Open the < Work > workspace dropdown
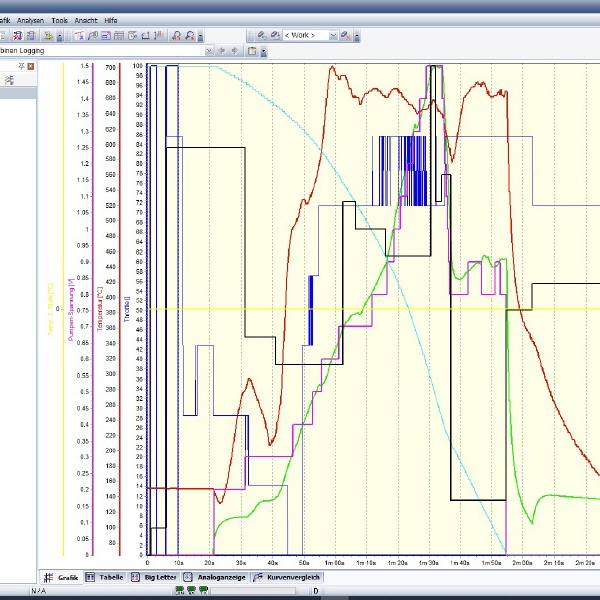Screen dimensions: 600x600 coord(333,36)
